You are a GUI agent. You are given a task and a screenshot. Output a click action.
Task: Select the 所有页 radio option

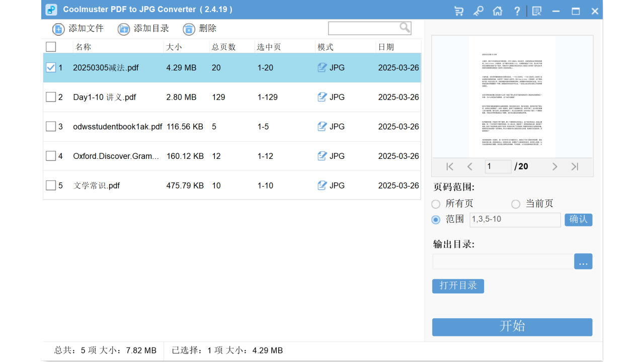(x=436, y=204)
